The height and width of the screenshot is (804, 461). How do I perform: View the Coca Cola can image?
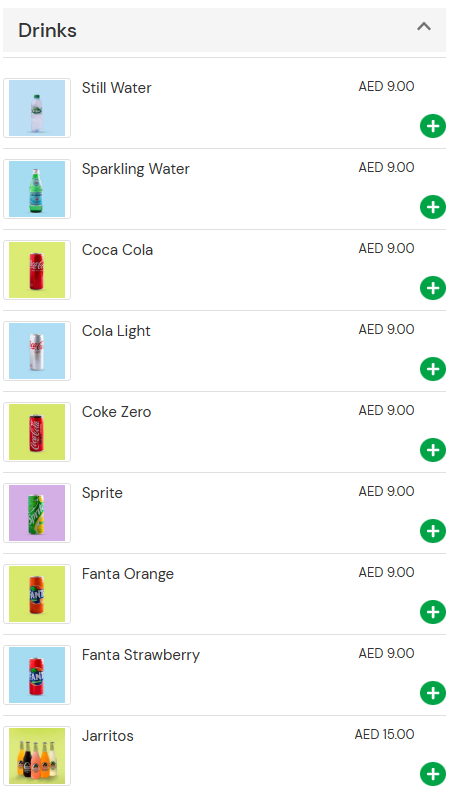(37, 270)
